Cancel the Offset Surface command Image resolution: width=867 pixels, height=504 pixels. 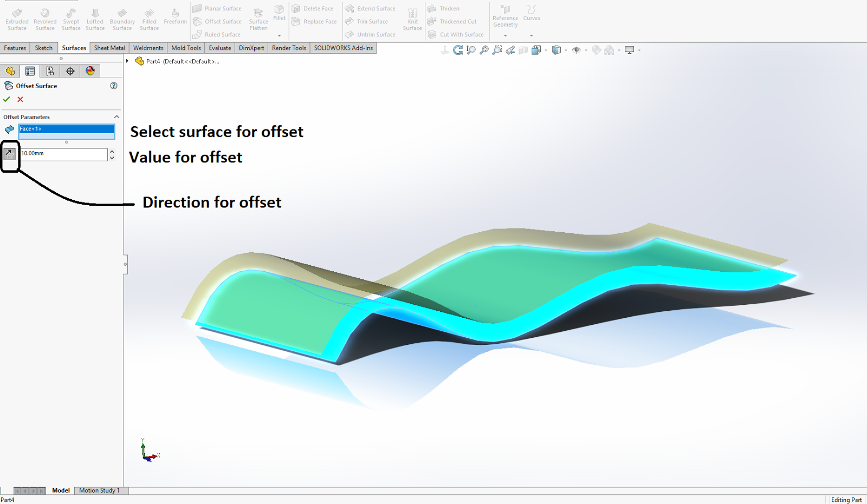tap(20, 99)
